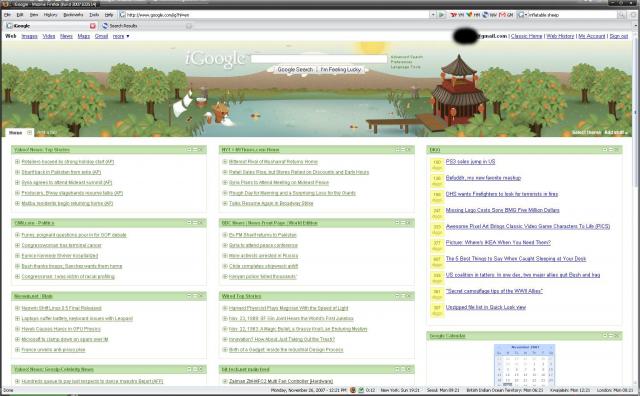Viewport: 640px width, 396px height.
Task: Expand 'Syria agrees to attend Mideast summit' headline
Action: 17,182
